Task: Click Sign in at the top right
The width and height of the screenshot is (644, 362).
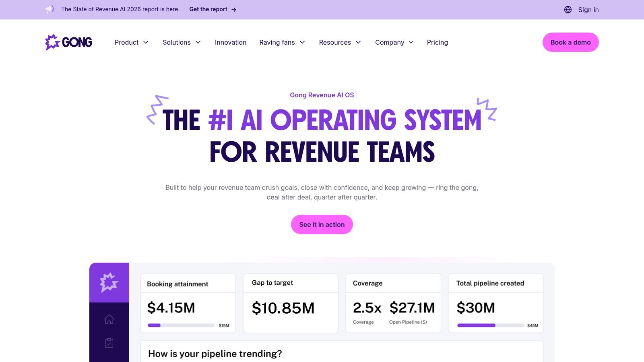Action: [588, 10]
